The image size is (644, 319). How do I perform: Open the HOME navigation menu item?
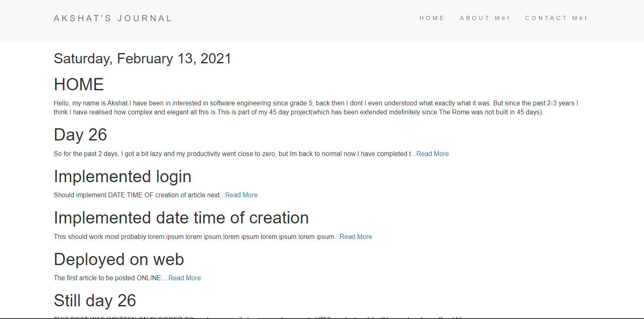click(x=431, y=18)
